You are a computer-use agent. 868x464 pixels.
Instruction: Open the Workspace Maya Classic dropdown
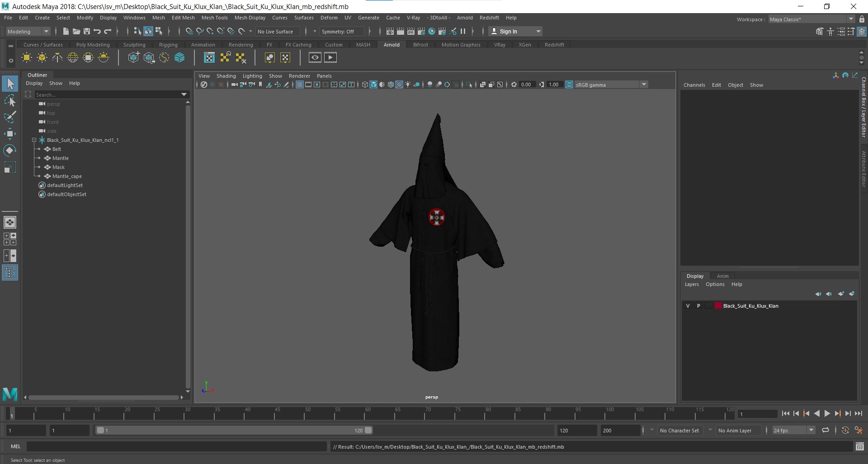click(811, 19)
